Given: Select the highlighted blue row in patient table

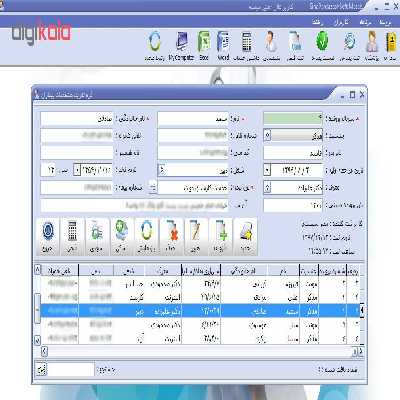Looking at the screenshot, I should coord(200,311).
